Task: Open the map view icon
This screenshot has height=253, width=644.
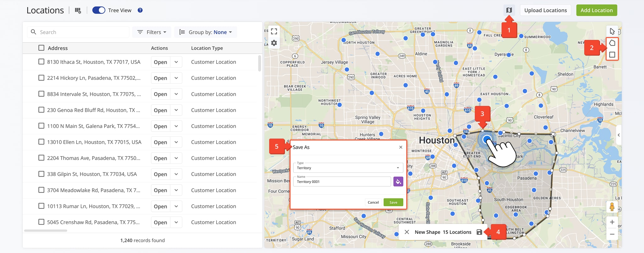Action: coord(509,10)
